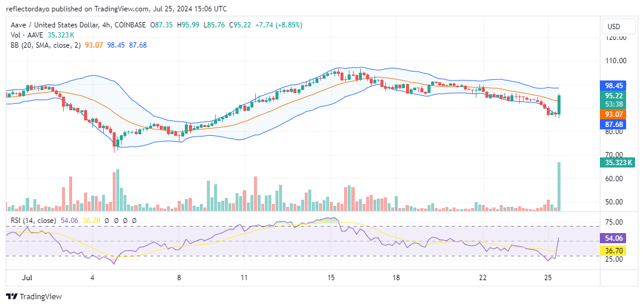
Task: Click the BB lower value 87.68 in legend
Action: pyautogui.click(x=138, y=45)
